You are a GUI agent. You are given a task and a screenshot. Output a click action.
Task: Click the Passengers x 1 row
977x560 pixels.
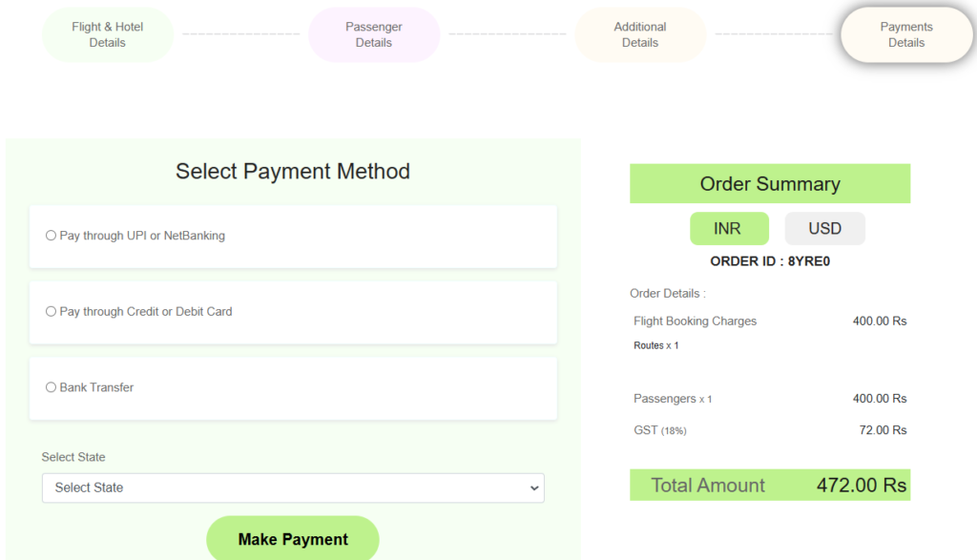click(673, 399)
